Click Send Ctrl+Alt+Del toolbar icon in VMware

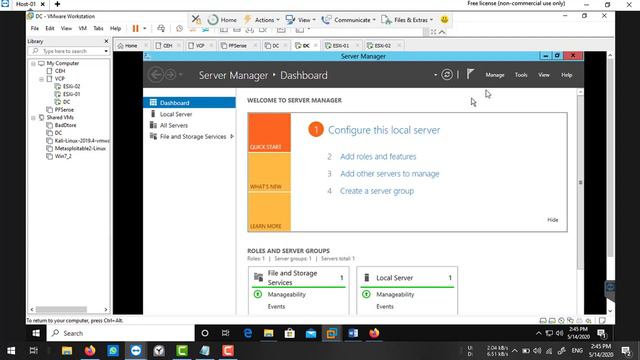[x=161, y=28]
